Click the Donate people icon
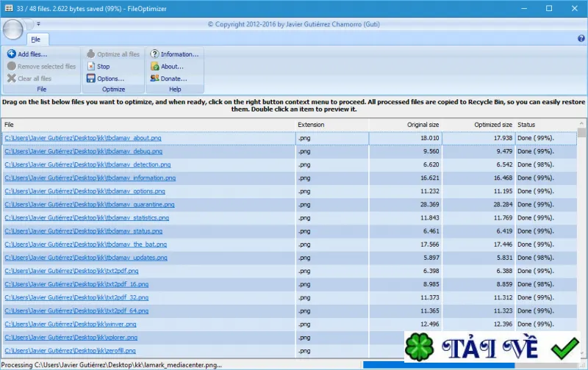This screenshot has height=370, width=588. [x=154, y=79]
